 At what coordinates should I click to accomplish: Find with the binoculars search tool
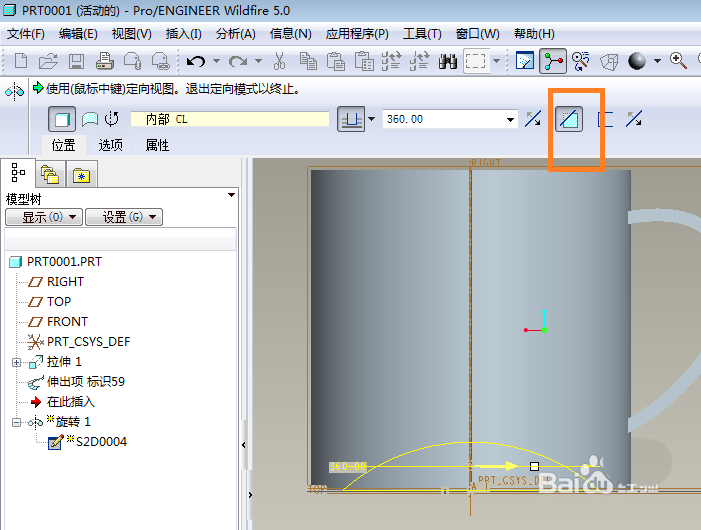point(448,61)
